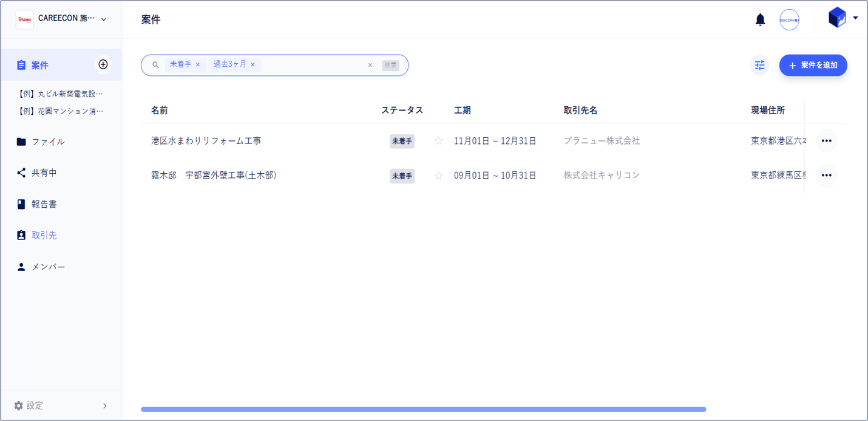Click the メンバー person icon

click(21, 267)
